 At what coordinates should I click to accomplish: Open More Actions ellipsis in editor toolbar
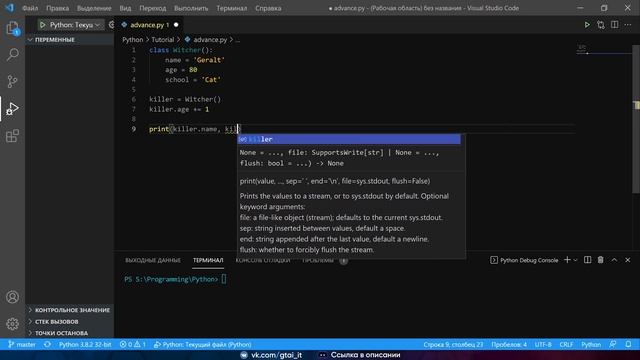[x=628, y=25]
